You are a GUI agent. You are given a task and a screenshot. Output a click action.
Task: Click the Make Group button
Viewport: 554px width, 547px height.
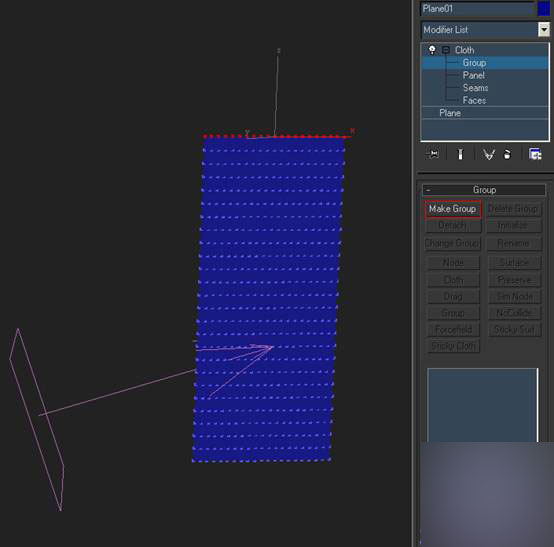pyautogui.click(x=453, y=209)
